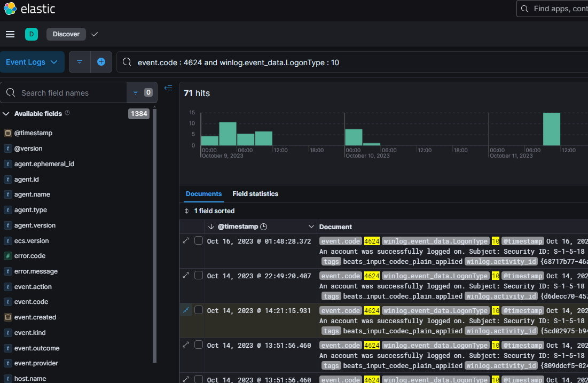Open the Event Logs data view dropdown
588x383 pixels.
click(x=32, y=62)
